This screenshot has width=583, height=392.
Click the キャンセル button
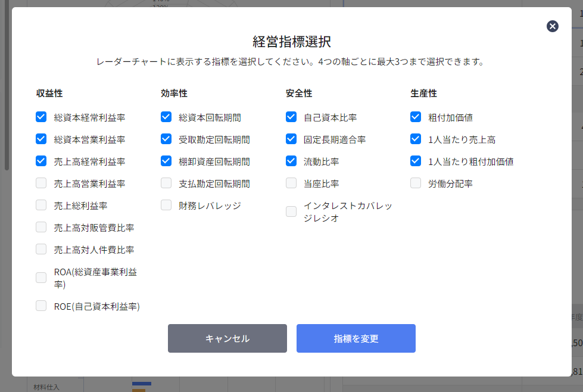pos(227,338)
